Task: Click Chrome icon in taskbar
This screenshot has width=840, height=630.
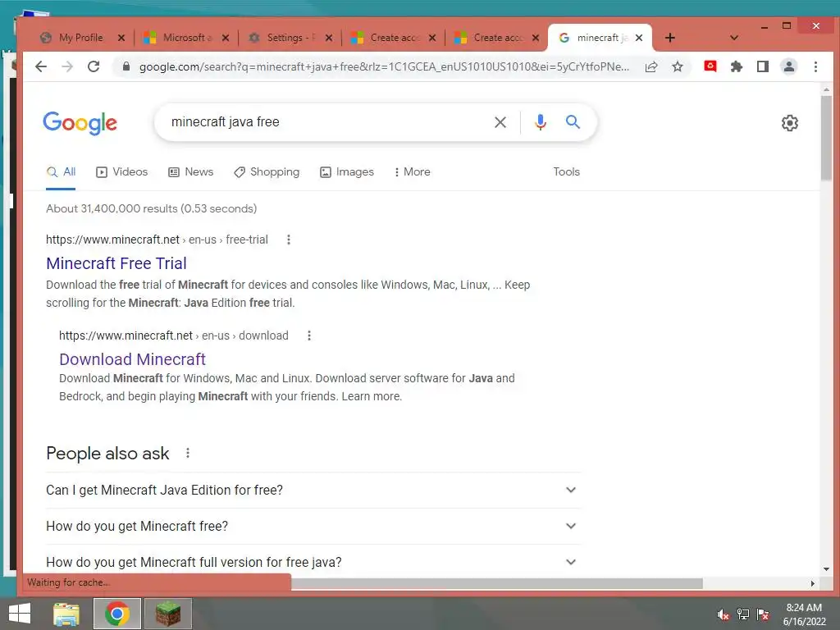Action: tap(117, 614)
